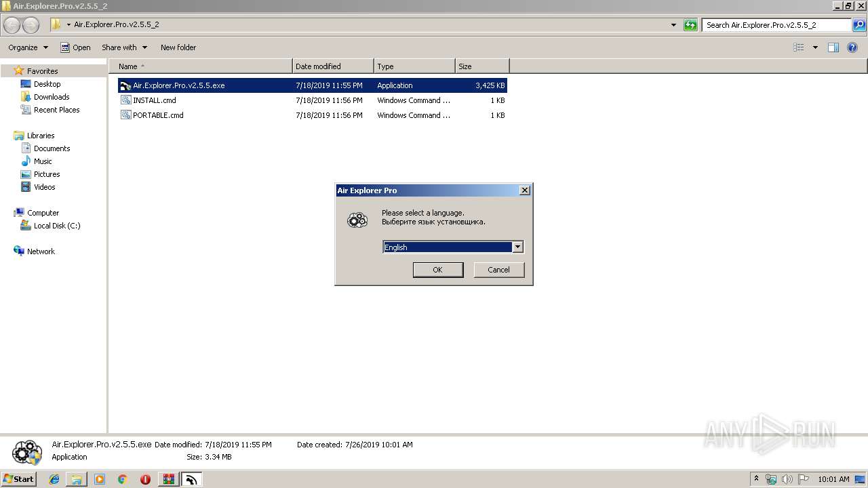Change the view icon
The width and height of the screenshot is (868, 488).
[799, 47]
